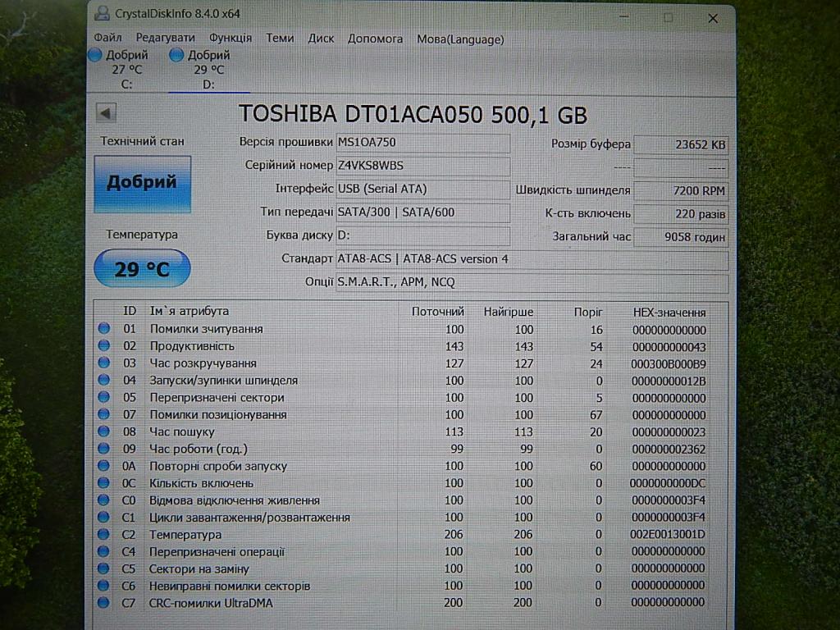Open the Редагувати menu
Image resolution: width=840 pixels, height=630 pixels.
point(165,39)
